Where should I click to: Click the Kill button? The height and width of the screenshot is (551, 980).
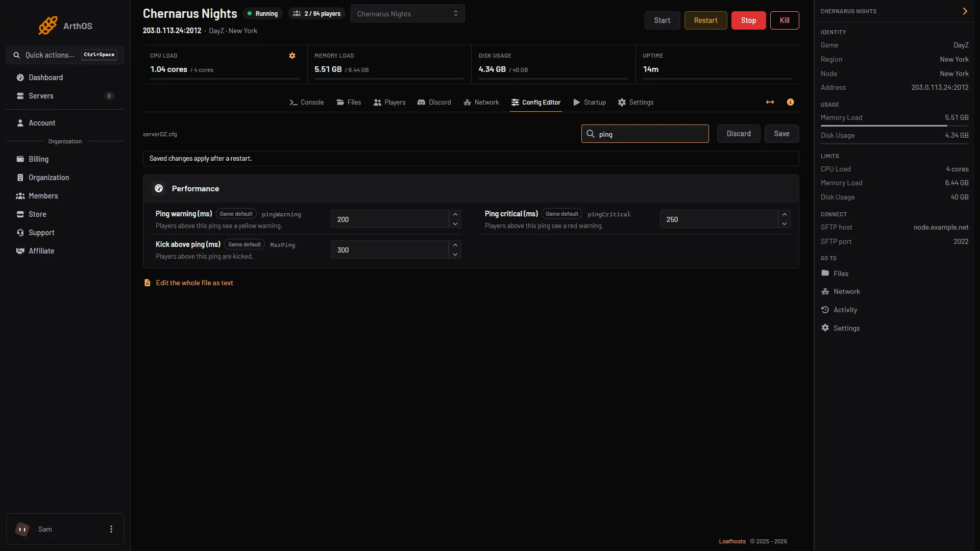(x=785, y=20)
